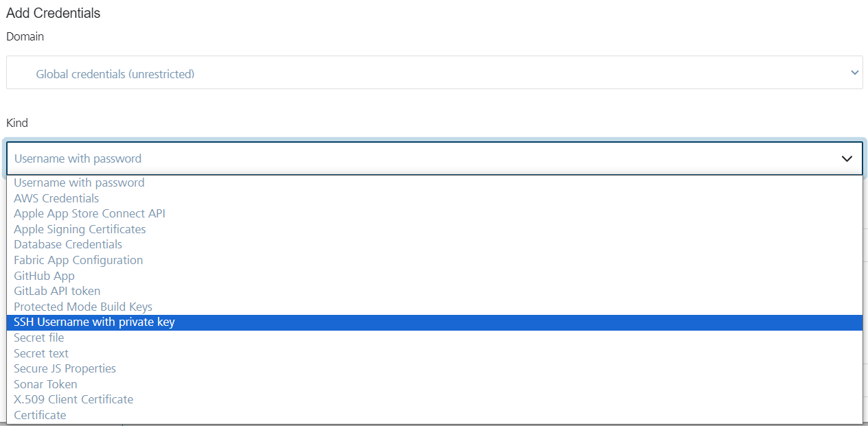Select GitLab API token option
Screen dimensions: 868x426
coord(57,291)
